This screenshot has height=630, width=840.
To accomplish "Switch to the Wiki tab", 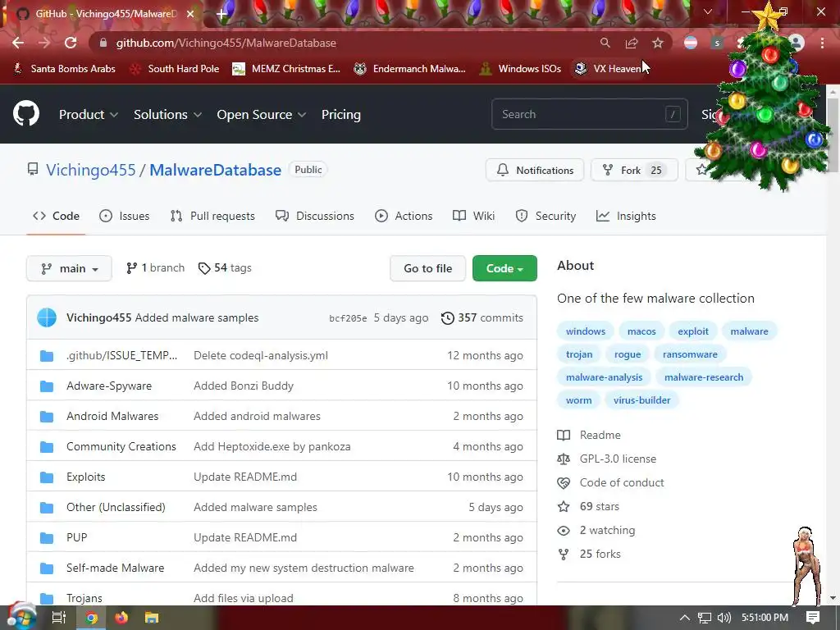I will click(x=473, y=216).
